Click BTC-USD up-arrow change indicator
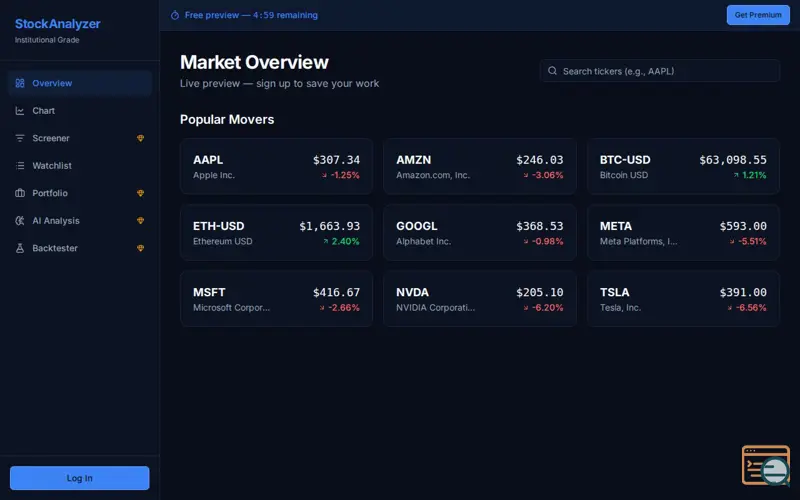 click(x=736, y=175)
